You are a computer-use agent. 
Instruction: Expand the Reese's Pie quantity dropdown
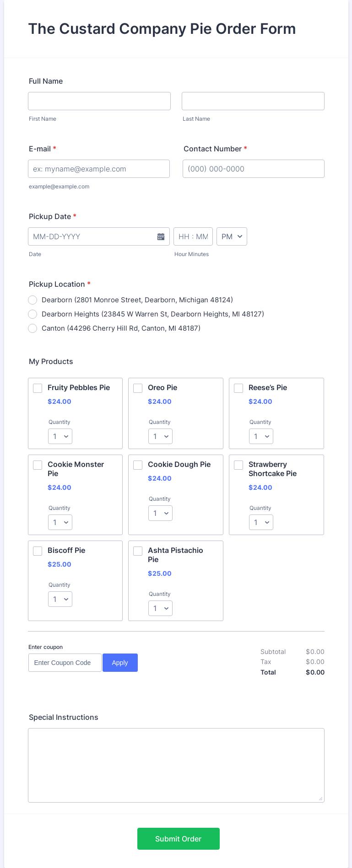pyautogui.click(x=261, y=436)
